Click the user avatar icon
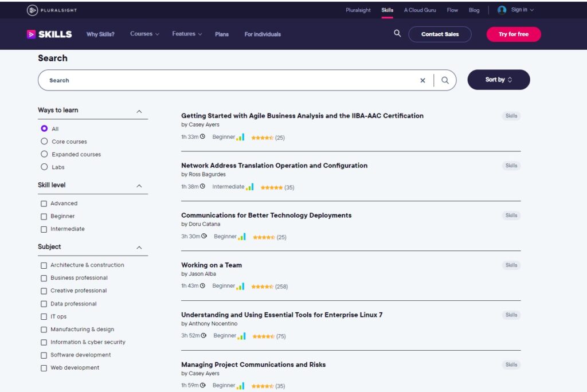 (502, 10)
